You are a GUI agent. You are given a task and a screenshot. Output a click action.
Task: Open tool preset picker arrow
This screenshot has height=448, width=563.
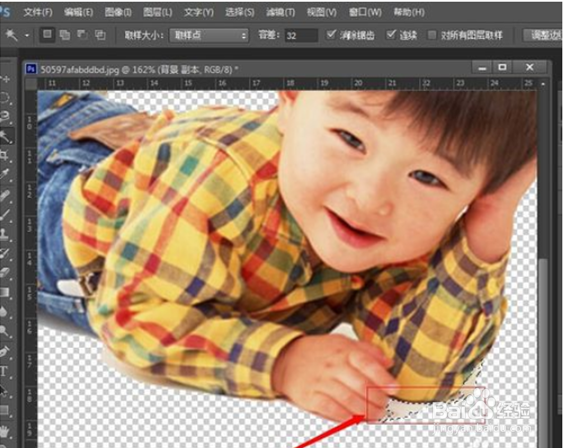(x=27, y=35)
